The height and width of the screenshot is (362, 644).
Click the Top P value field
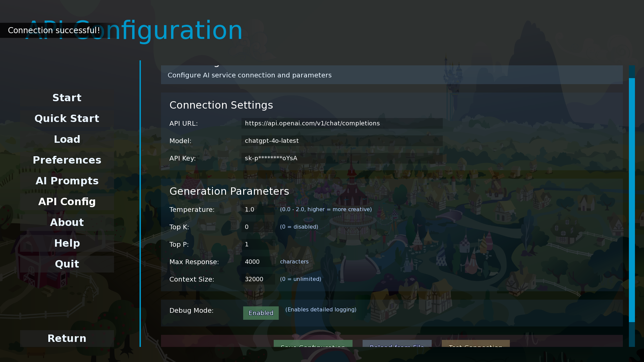[258, 244]
